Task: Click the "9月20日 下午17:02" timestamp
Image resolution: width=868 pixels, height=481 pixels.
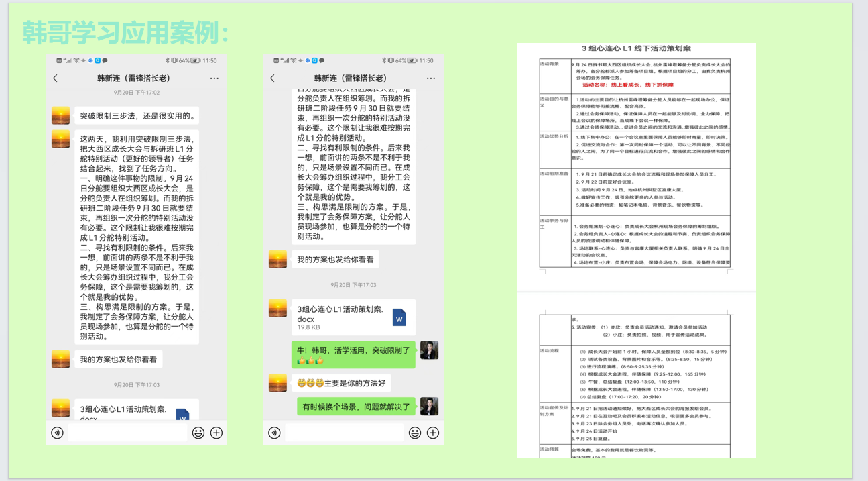Action: 137,93
